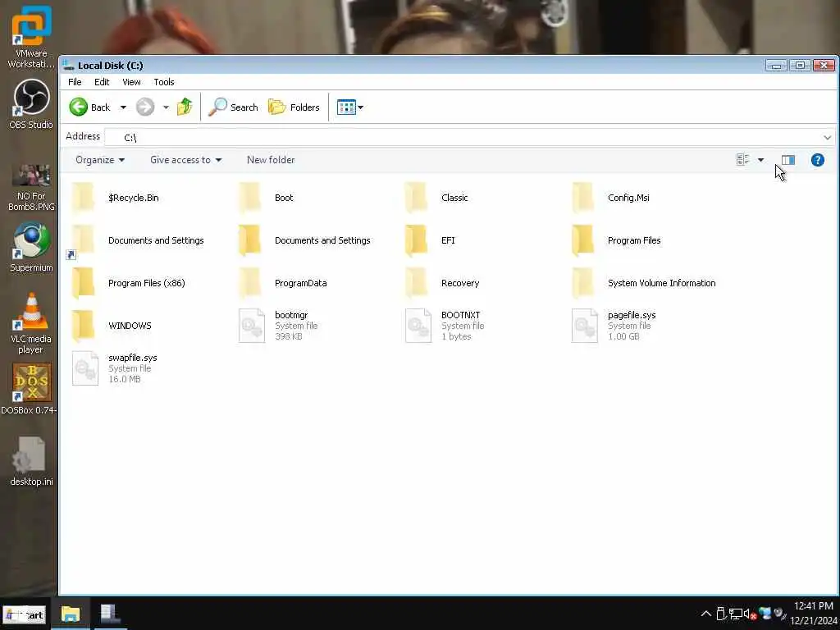Click the Start button on taskbar
840x630 pixels.
tap(25, 614)
